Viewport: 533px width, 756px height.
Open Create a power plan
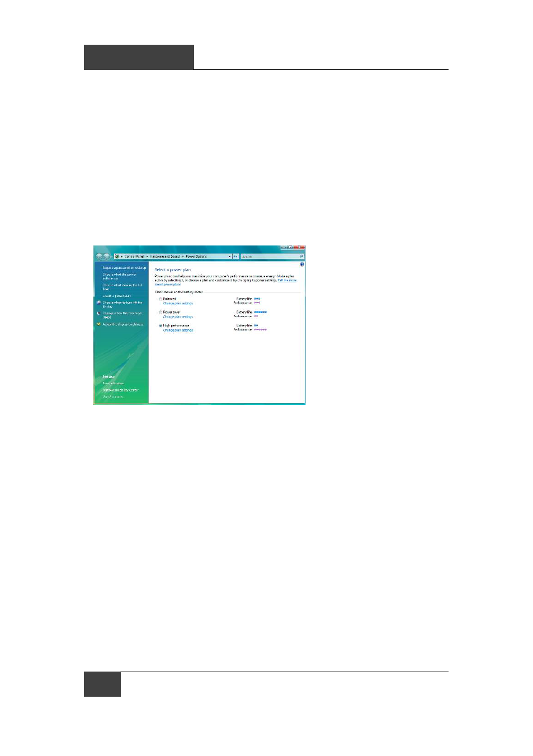(x=116, y=296)
